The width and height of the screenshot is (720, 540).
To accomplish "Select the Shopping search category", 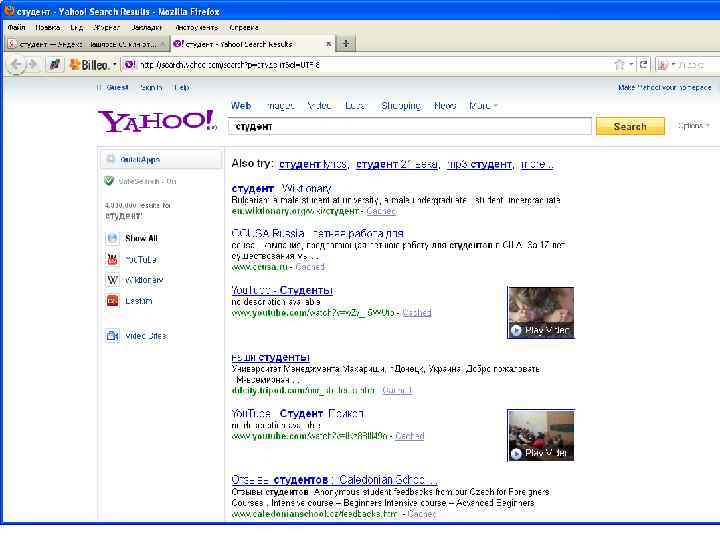I will pyautogui.click(x=401, y=106).
